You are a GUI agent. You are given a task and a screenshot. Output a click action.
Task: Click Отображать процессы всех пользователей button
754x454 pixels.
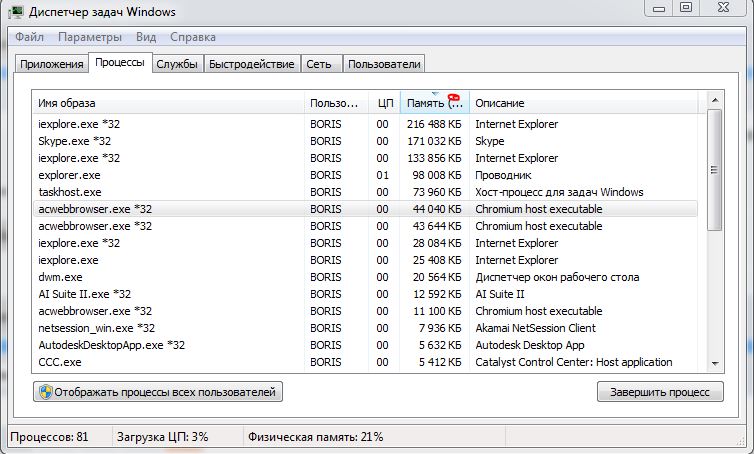point(158,392)
